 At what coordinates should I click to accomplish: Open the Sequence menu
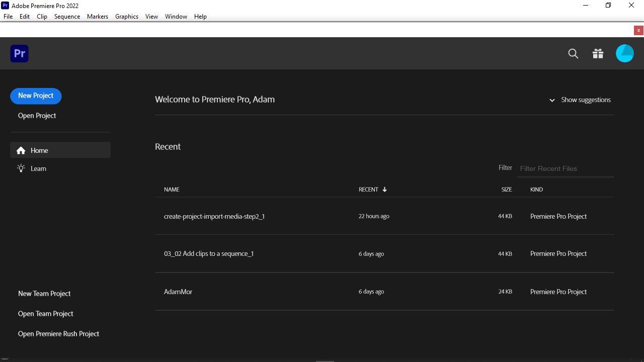tap(67, 17)
